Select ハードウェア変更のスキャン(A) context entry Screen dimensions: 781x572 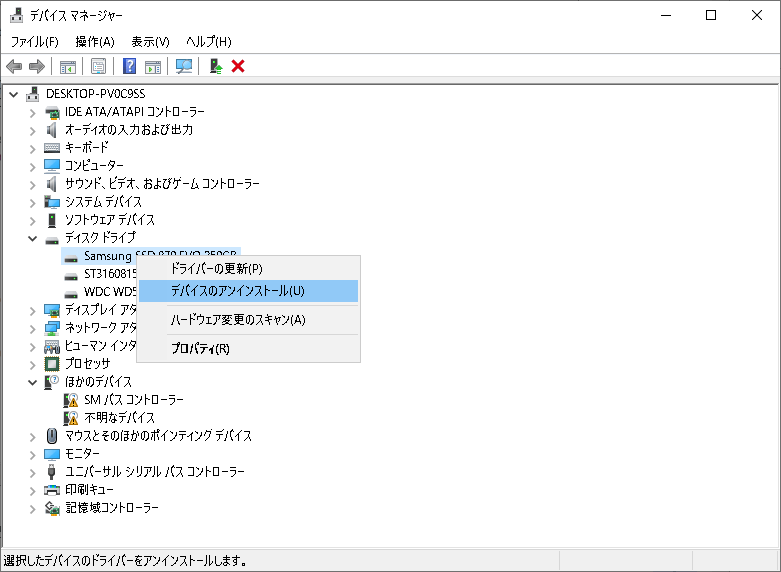238,320
